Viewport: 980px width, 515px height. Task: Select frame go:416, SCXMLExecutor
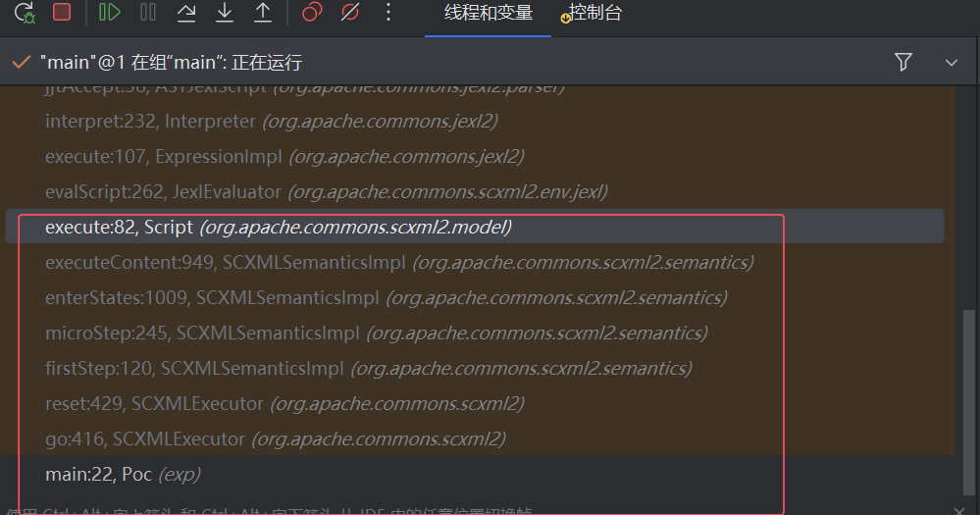[275, 438]
